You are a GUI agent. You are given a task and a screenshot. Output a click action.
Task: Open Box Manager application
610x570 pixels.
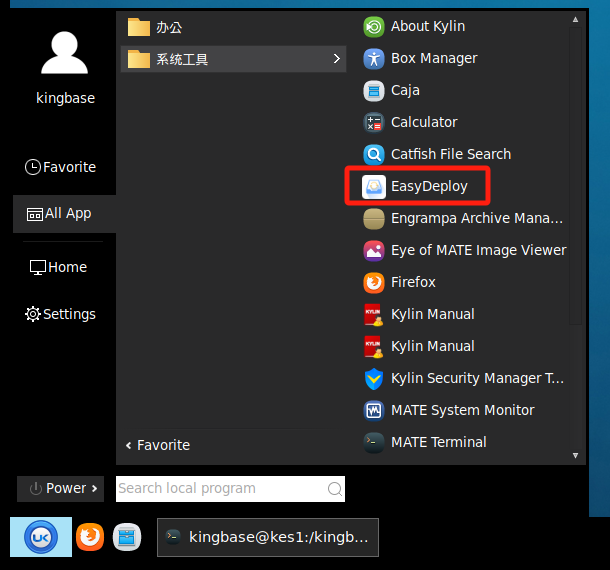coord(433,58)
